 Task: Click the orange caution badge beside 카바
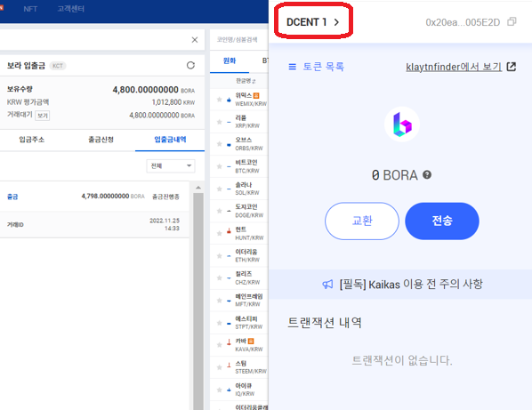tap(251, 342)
